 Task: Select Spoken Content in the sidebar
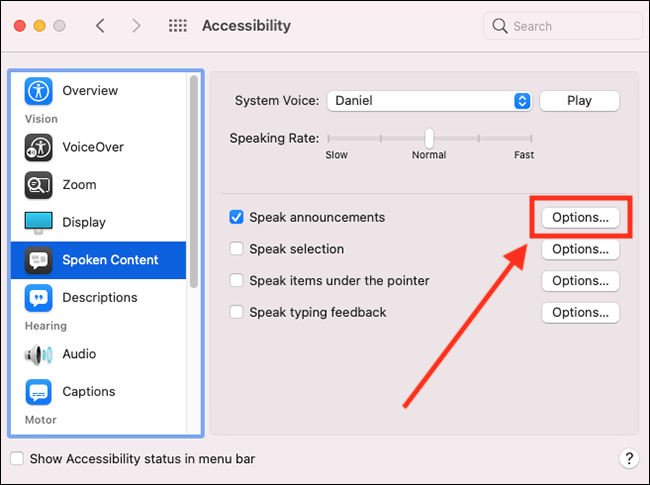pyautogui.click(x=99, y=260)
